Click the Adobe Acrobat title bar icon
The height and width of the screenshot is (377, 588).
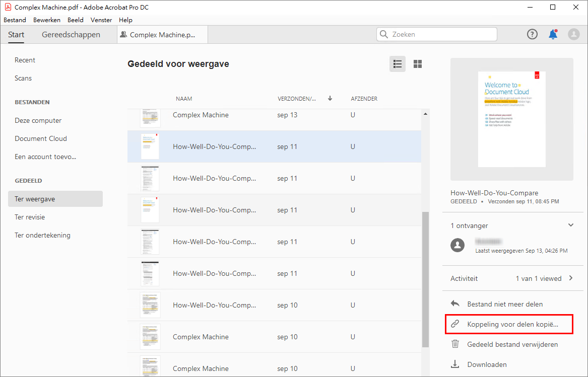click(8, 7)
